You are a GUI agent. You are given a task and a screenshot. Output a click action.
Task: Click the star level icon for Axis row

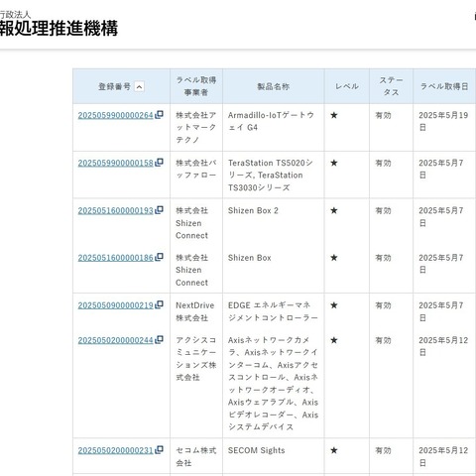pyautogui.click(x=334, y=340)
